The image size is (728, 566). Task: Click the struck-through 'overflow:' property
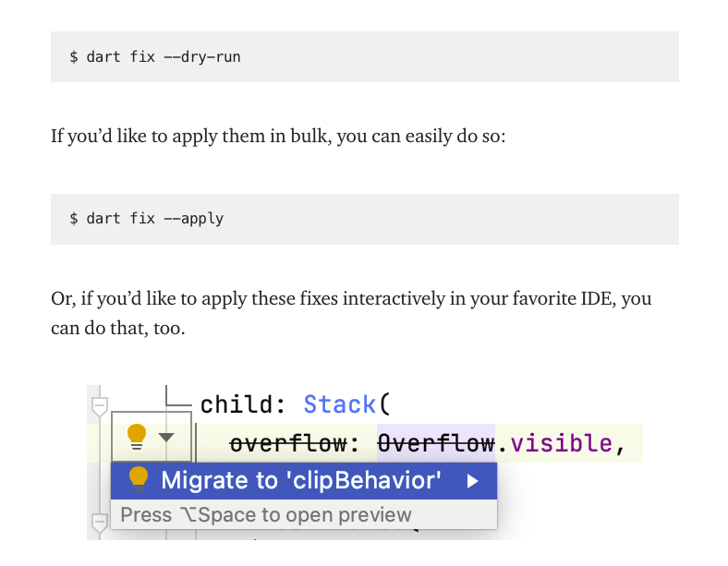[x=295, y=443]
